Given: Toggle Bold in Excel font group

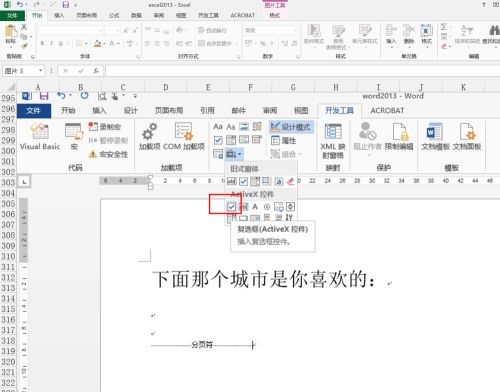Looking at the screenshot, I should point(42,43).
